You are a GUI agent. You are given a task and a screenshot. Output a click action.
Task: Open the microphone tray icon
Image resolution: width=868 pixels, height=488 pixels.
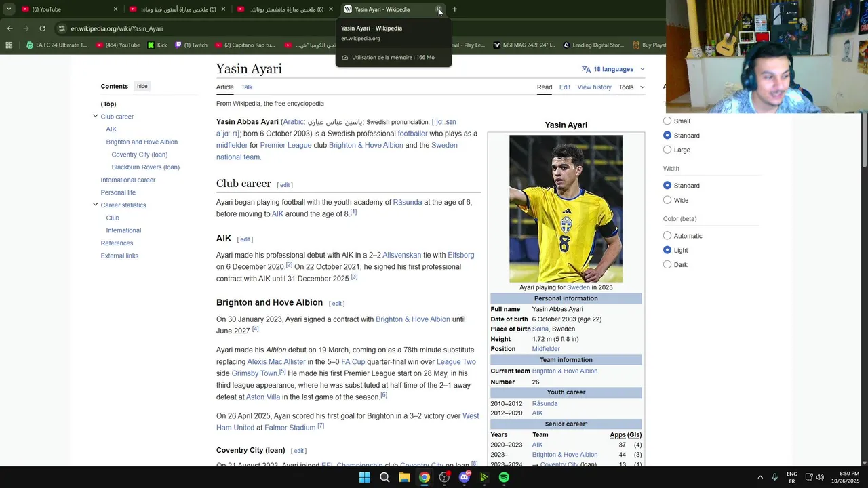coord(774,477)
